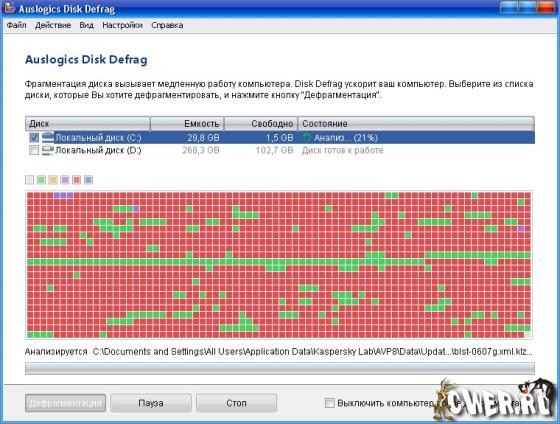This screenshot has width=560, height=424.
Task: Sort by the Емкость column header
Action: (x=187, y=124)
